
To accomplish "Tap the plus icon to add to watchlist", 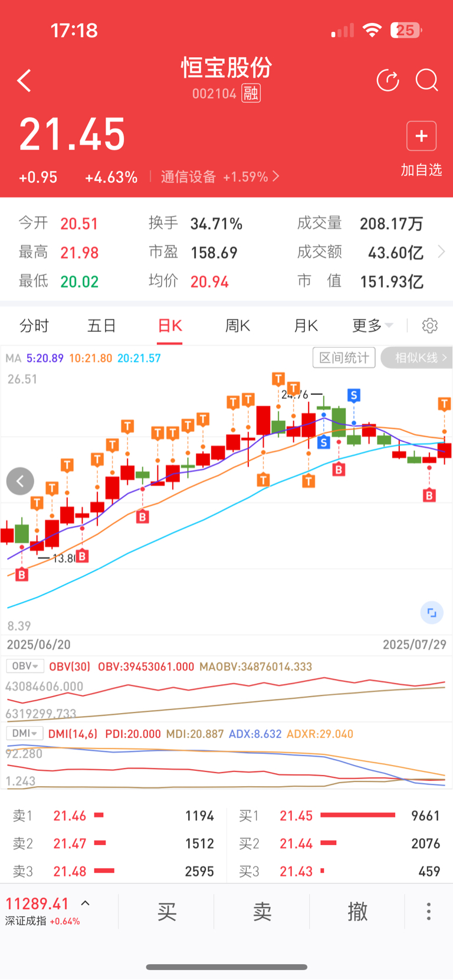I will [x=421, y=136].
